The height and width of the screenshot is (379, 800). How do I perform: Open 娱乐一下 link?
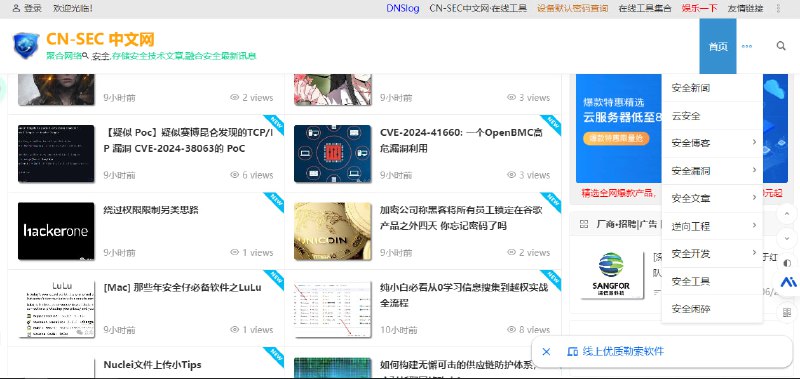click(x=699, y=8)
